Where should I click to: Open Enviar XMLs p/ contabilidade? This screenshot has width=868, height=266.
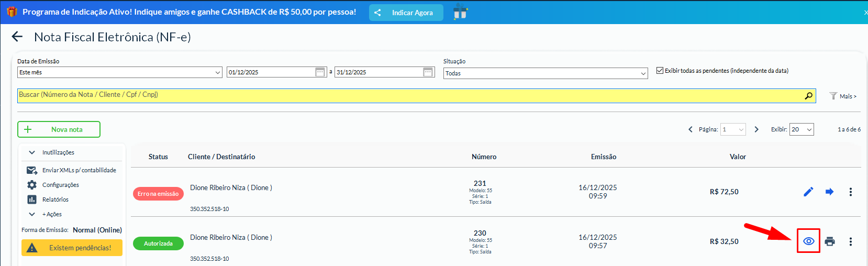click(79, 170)
